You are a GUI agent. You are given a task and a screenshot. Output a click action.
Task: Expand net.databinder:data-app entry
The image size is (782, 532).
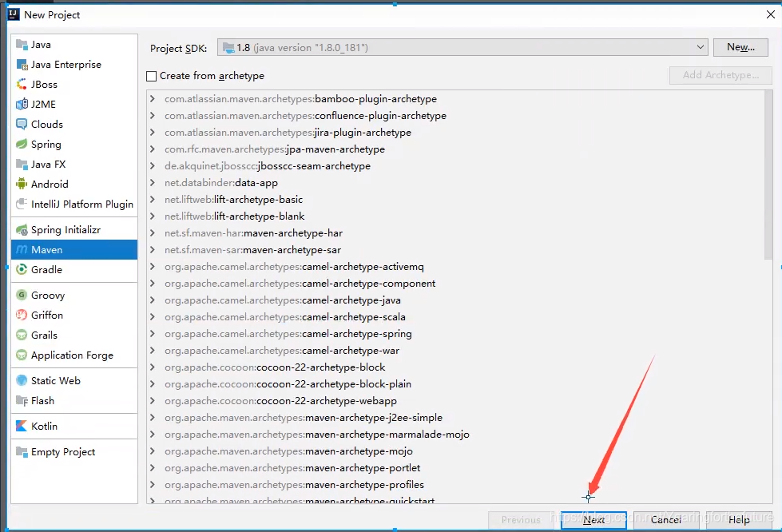pyautogui.click(x=153, y=182)
